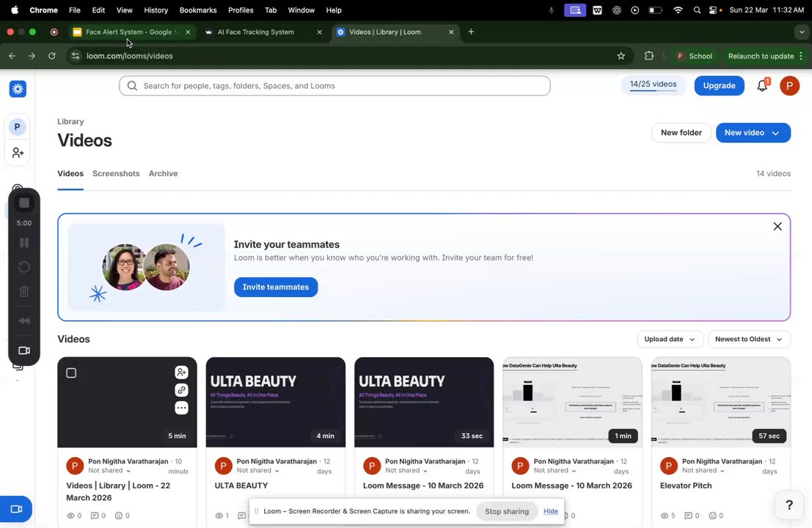Pause the Loom recording

[x=23, y=243]
